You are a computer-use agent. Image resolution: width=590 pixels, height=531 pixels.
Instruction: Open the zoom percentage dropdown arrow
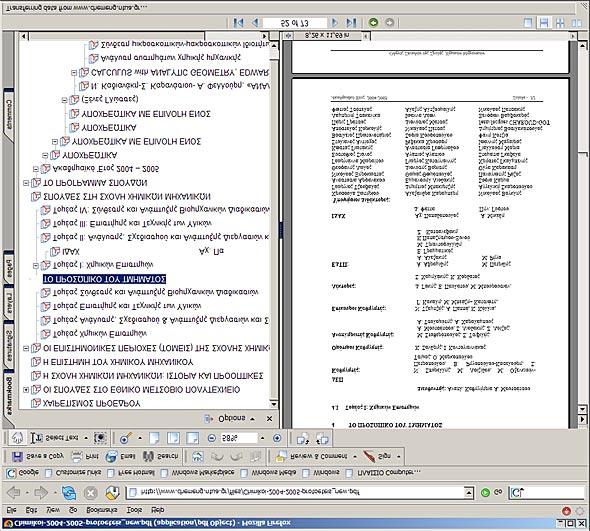pos(262,438)
